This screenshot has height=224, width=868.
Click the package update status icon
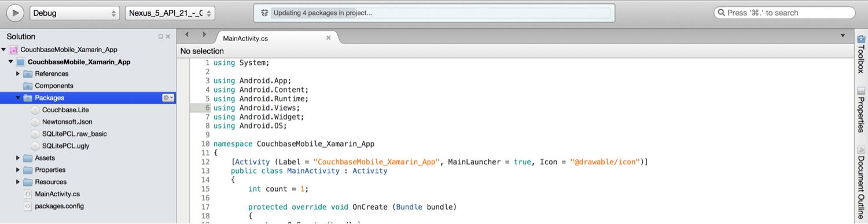click(264, 13)
